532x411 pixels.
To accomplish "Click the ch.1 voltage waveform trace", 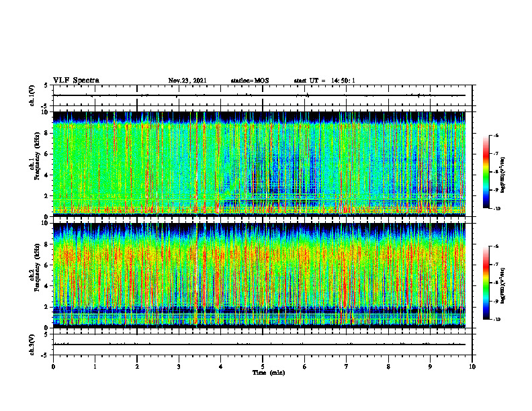I will coord(259,95).
